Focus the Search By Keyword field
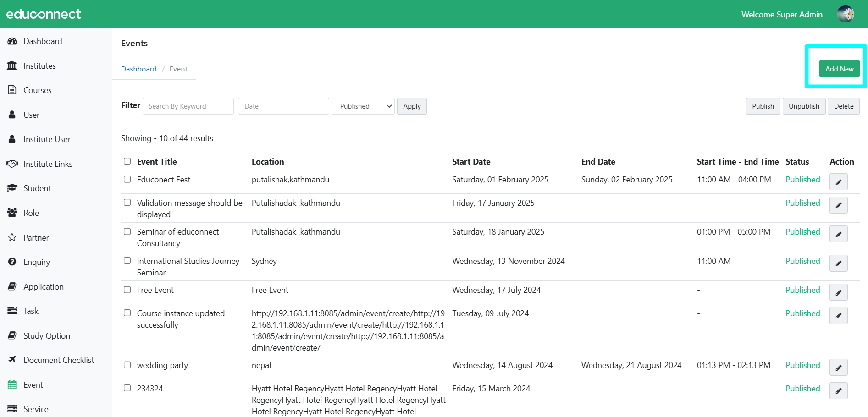 pyautogui.click(x=188, y=106)
